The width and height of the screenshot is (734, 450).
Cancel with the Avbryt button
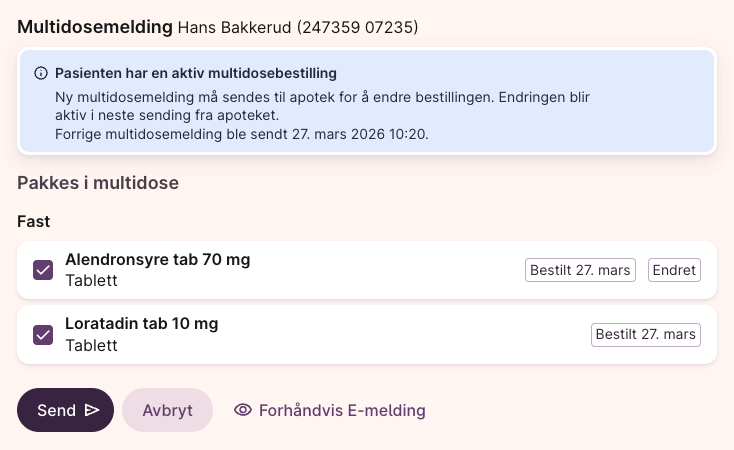[x=167, y=410]
